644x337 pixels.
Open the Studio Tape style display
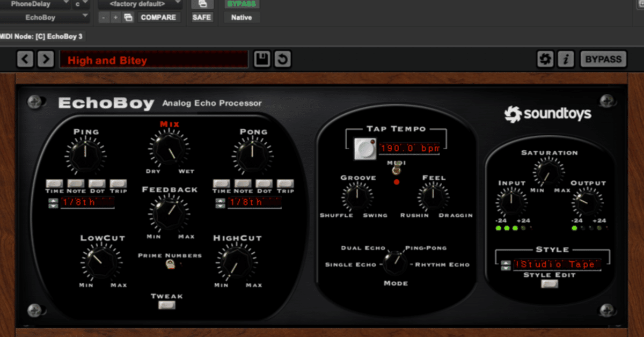point(557,265)
